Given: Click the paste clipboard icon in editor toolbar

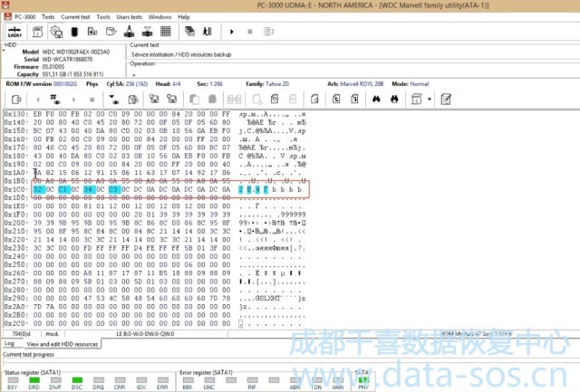Looking at the screenshot, I should click(x=212, y=99).
